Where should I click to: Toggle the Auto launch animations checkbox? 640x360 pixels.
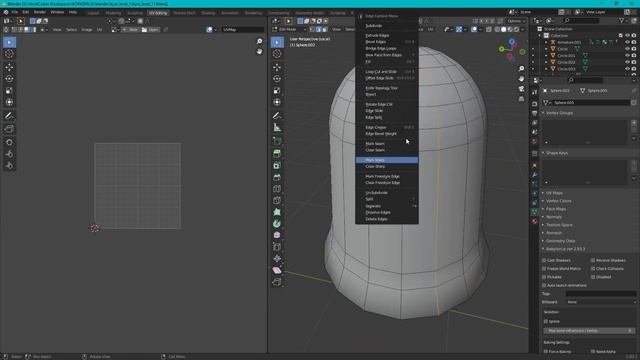(x=544, y=285)
